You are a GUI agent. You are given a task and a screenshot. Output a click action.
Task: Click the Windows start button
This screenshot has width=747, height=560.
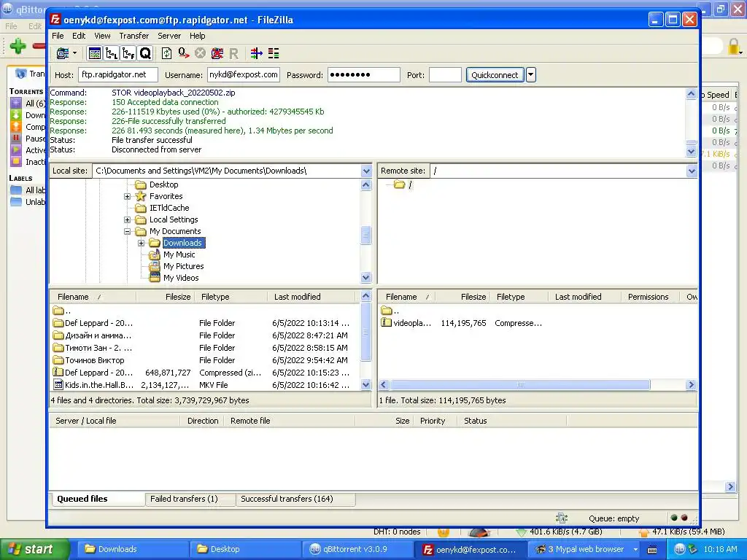[x=34, y=549]
